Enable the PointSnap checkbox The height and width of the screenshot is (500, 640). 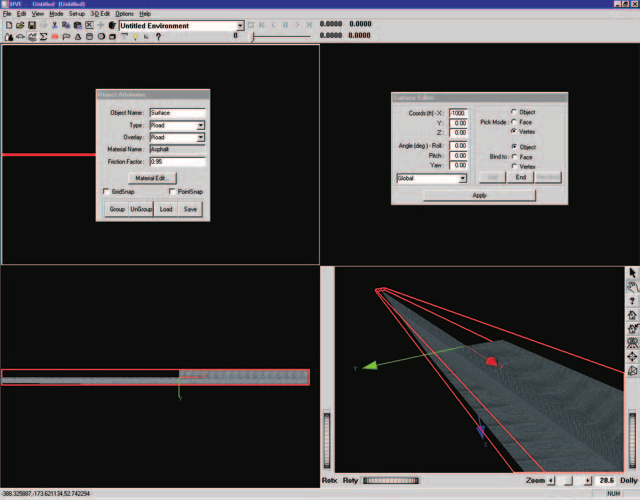172,191
